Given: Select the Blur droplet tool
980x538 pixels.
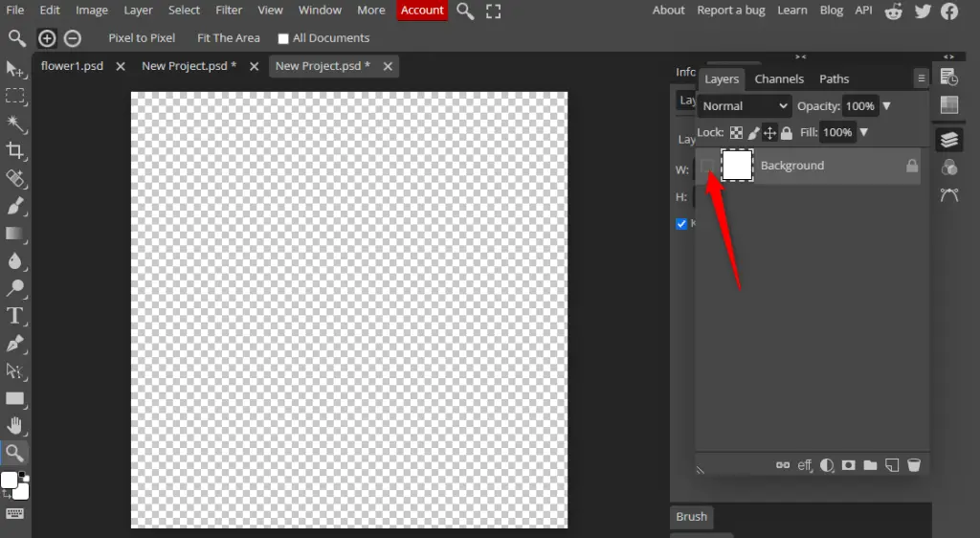Looking at the screenshot, I should tap(14, 260).
